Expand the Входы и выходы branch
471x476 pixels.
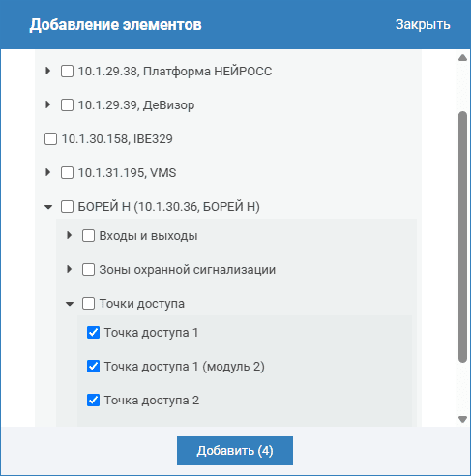tap(69, 235)
